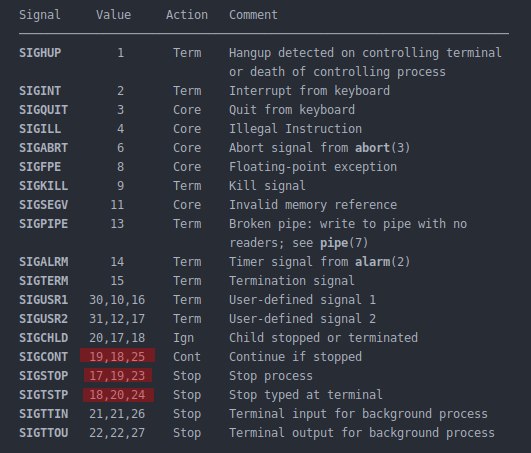Click the highlighted SIGCONT value 19,18,25
This screenshot has height=453, width=531.
click(118, 356)
